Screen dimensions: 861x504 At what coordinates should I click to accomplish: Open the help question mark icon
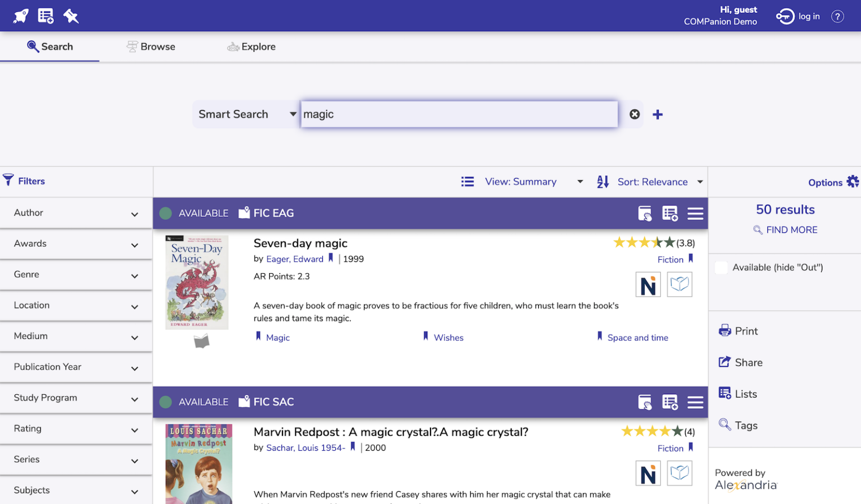click(837, 16)
